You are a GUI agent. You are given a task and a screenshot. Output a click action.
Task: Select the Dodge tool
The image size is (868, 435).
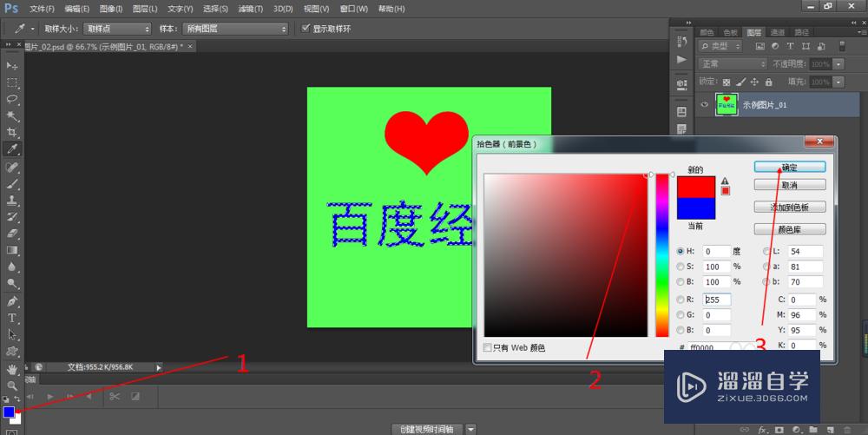pyautogui.click(x=11, y=283)
